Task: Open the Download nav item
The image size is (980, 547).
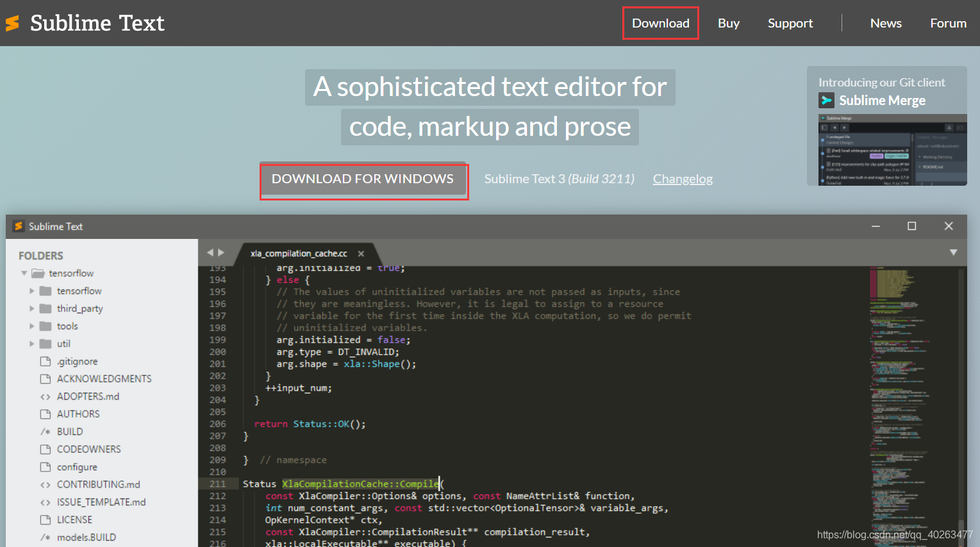Action: click(660, 23)
